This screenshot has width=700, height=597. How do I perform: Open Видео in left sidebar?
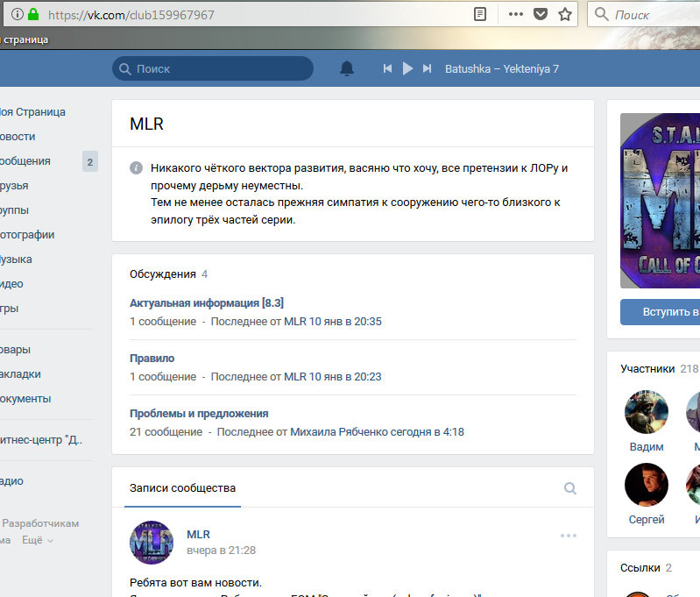(x=11, y=284)
